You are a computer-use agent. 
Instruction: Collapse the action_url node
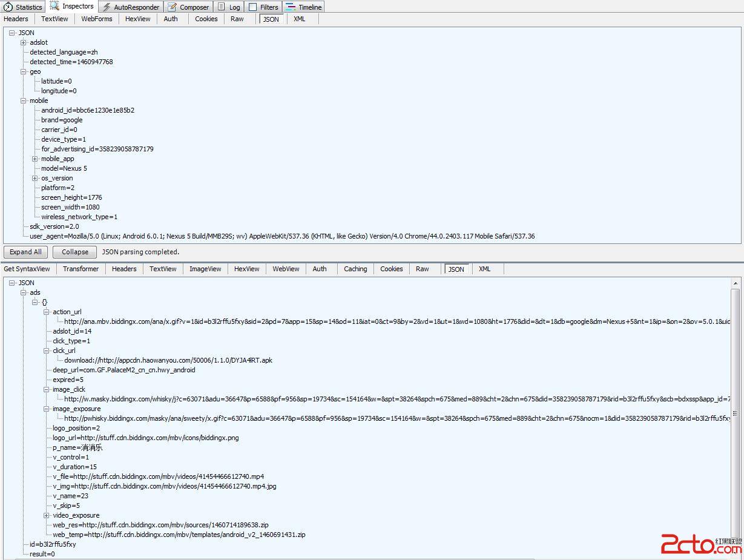click(x=47, y=312)
